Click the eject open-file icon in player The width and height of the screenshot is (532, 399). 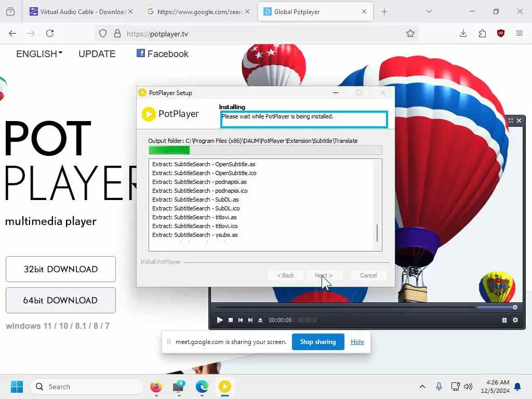point(260,320)
